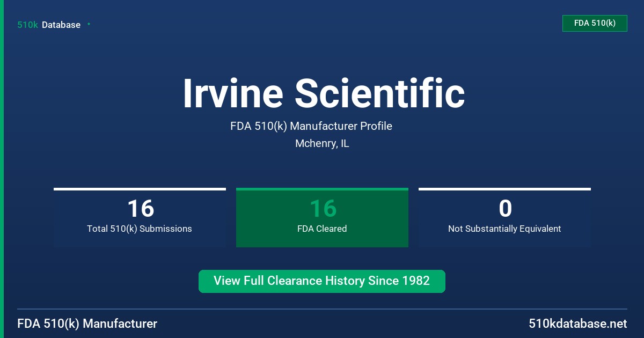Open the Not Substantially Equivalent card

pos(504,217)
